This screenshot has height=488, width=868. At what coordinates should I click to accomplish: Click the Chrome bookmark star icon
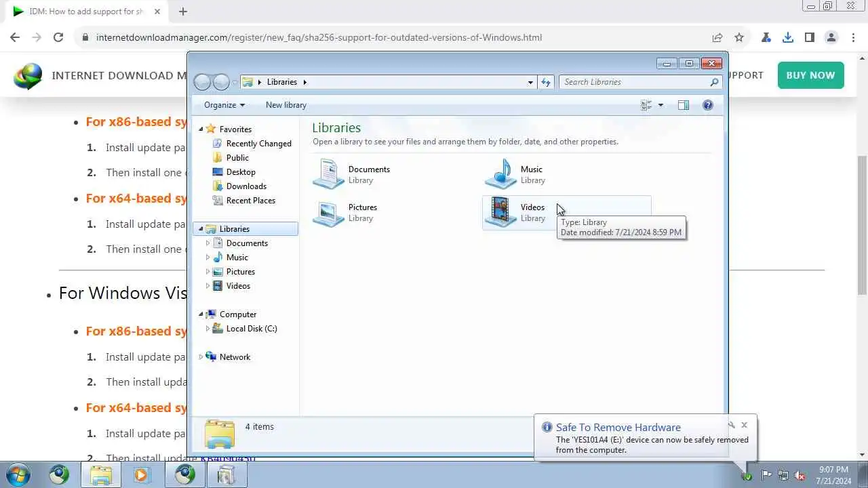(739, 37)
